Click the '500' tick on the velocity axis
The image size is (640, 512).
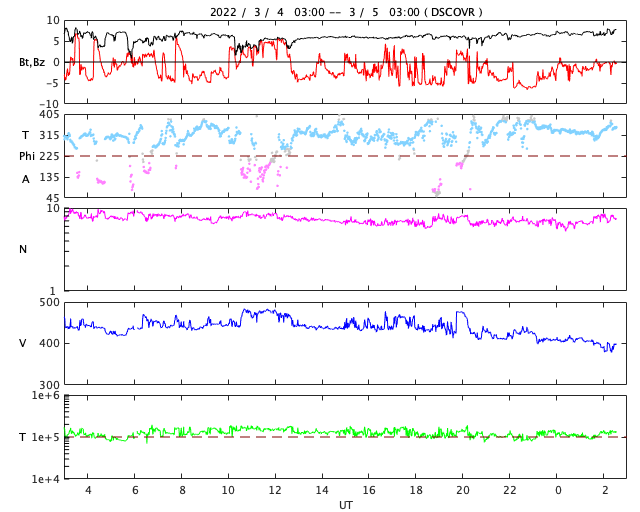pos(49,303)
